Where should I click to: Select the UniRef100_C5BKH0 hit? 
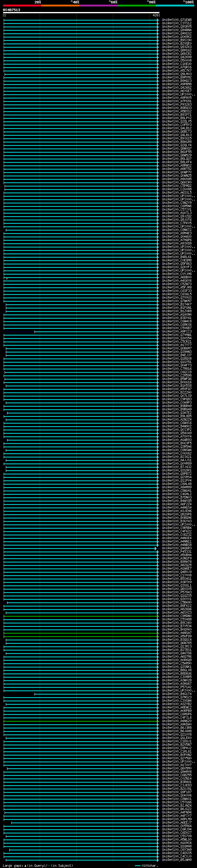click(176, 603)
